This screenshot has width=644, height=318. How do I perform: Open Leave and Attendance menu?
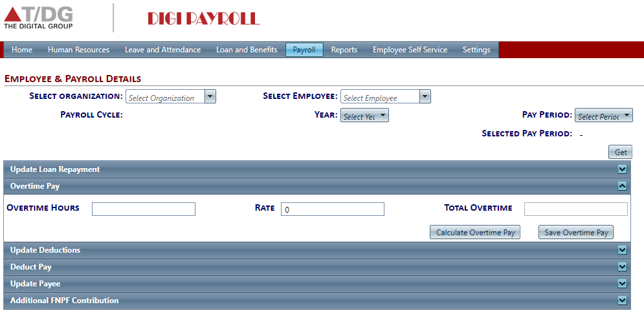point(162,50)
